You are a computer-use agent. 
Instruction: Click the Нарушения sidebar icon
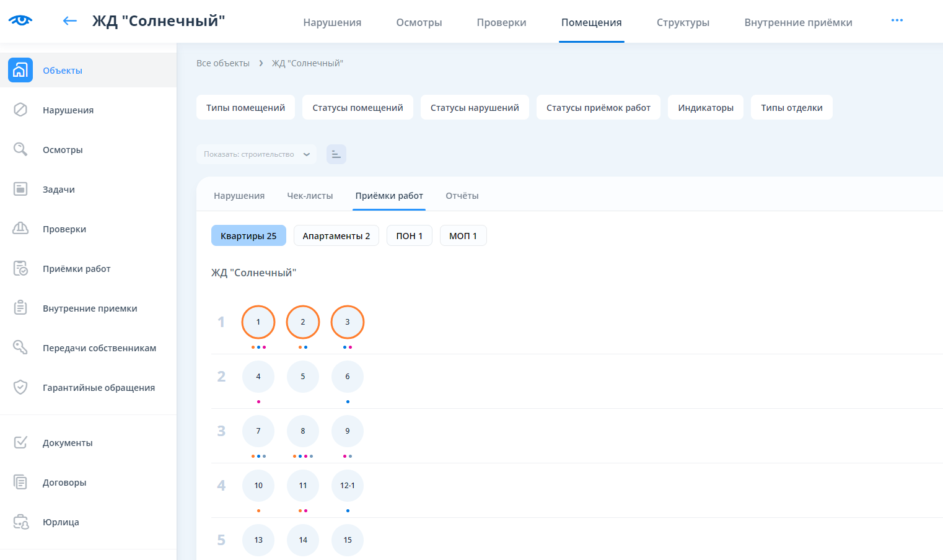coord(20,110)
